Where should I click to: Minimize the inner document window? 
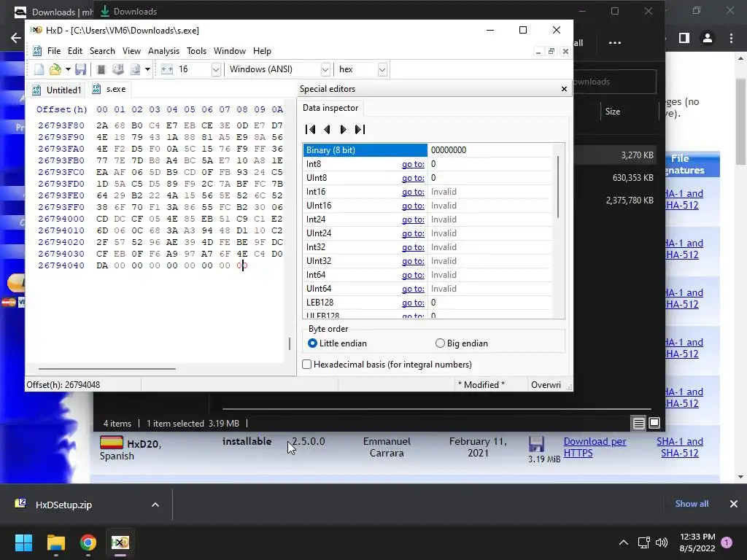tap(538, 52)
